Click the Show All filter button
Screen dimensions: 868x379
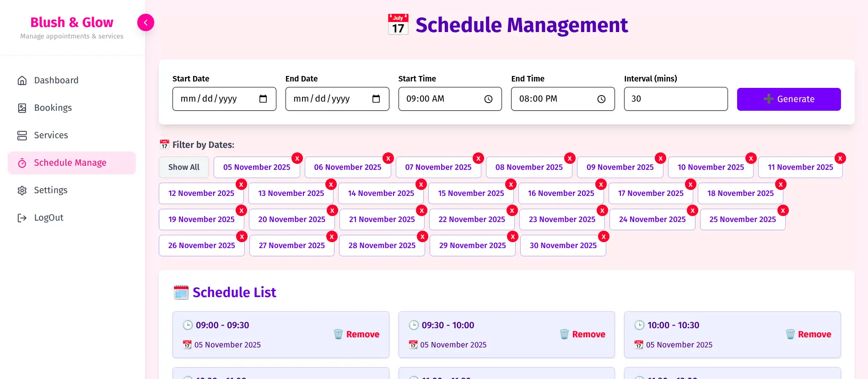click(183, 168)
